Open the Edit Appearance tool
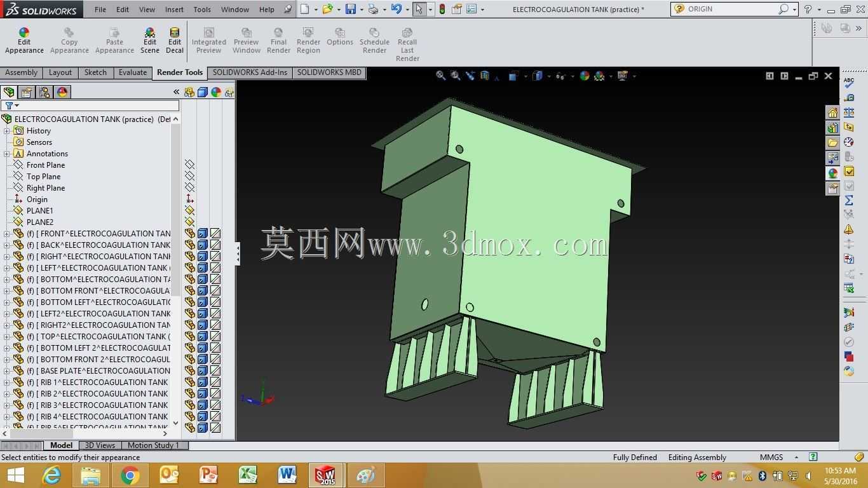Screen dimensions: 868x488 point(24,41)
